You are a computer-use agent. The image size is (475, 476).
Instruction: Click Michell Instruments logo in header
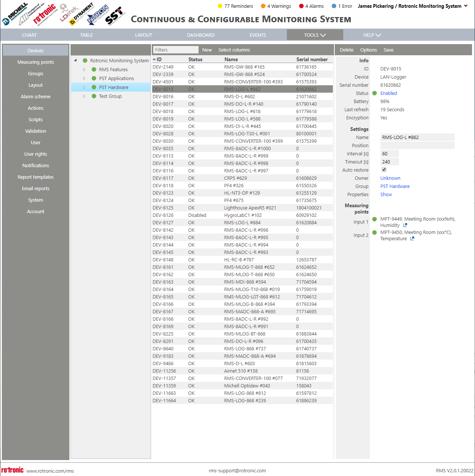click(16, 14)
